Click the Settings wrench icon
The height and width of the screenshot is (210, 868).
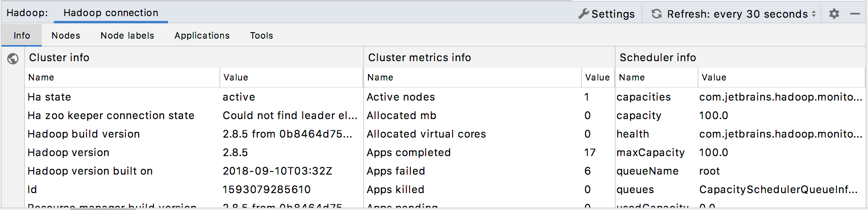pos(583,14)
